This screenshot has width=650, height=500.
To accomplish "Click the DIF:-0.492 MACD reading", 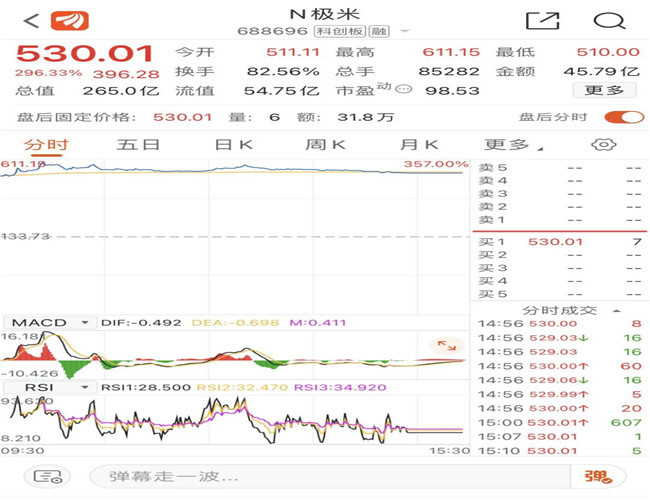I will tap(141, 323).
